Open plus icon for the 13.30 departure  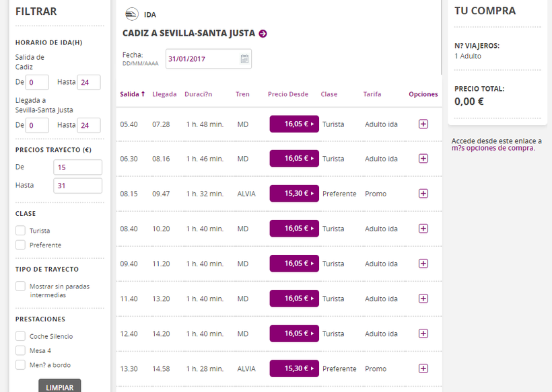pos(423,368)
